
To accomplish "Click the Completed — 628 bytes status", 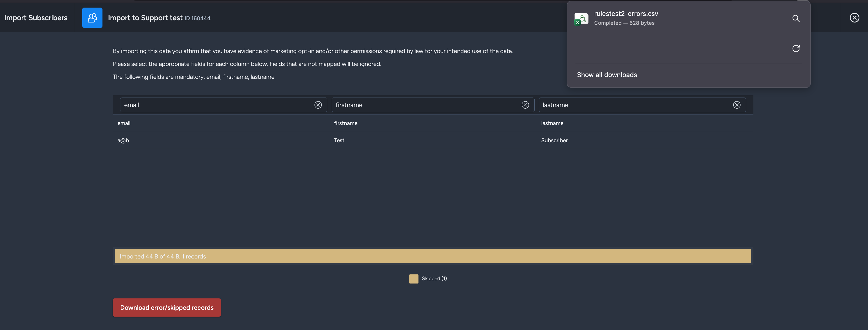I will coord(624,23).
